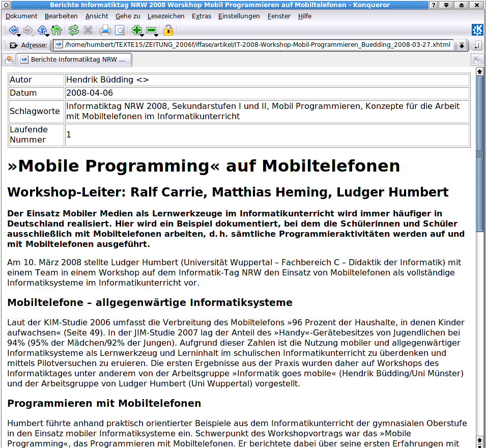Image resolution: width=486 pixels, height=448 pixels.
Task: Click the date value 2008-04-06
Action: click(90, 93)
